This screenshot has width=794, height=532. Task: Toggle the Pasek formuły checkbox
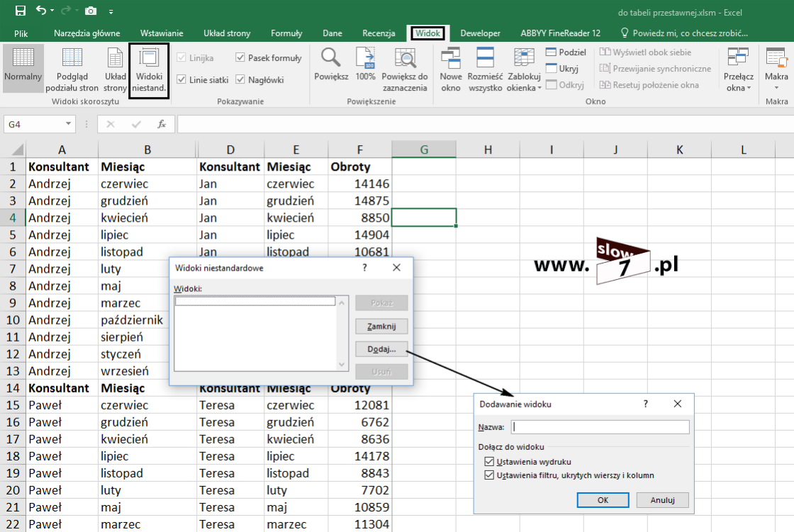(240, 57)
